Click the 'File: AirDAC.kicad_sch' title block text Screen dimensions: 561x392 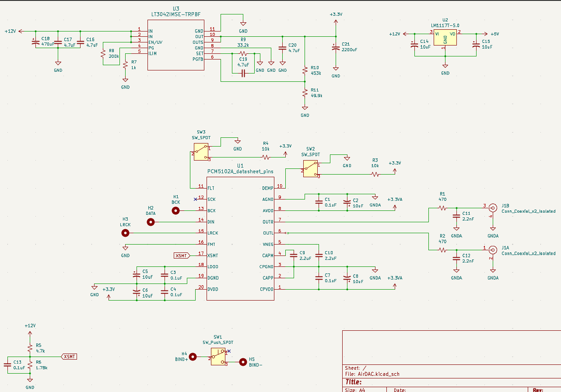pyautogui.click(x=372, y=374)
